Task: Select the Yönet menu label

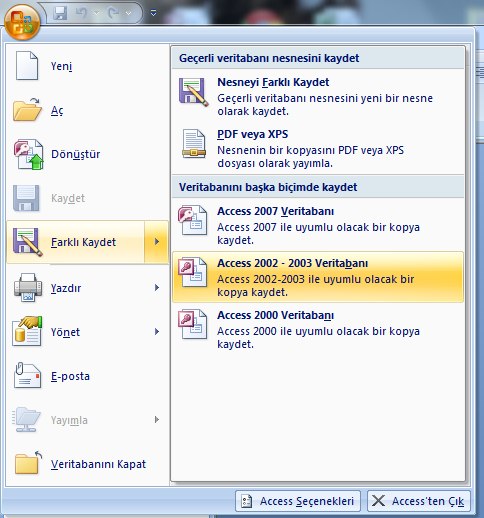Action: pos(65,332)
